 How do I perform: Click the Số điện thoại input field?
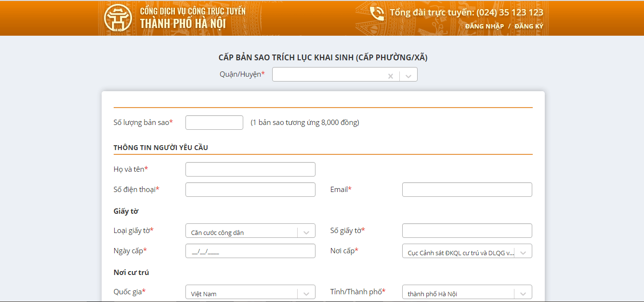(x=250, y=190)
